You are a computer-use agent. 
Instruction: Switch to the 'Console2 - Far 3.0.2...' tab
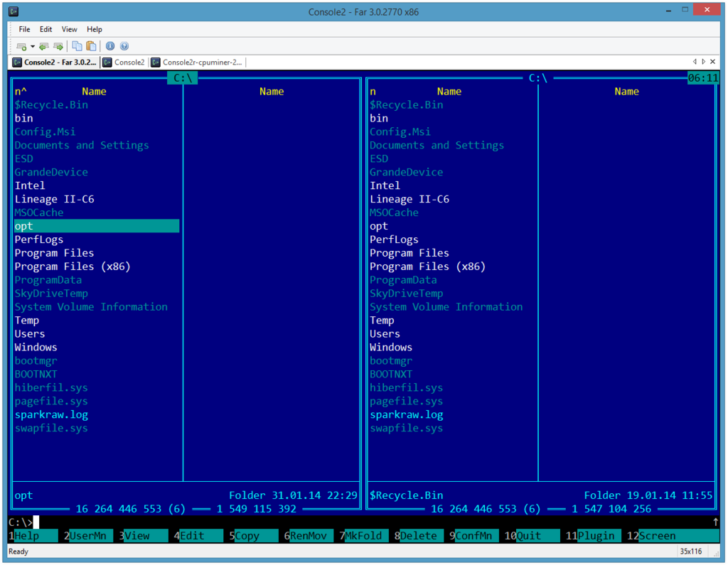54,63
